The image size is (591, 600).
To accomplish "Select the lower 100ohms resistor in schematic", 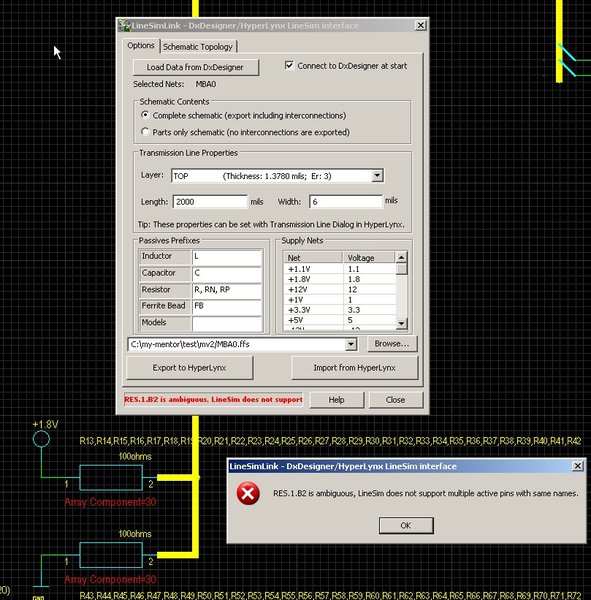I will [x=111, y=554].
